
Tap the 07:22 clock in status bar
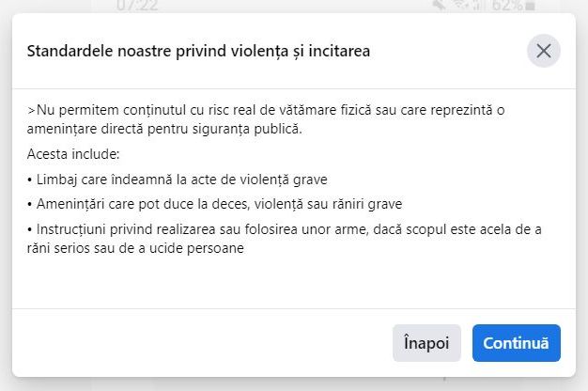[x=136, y=5]
